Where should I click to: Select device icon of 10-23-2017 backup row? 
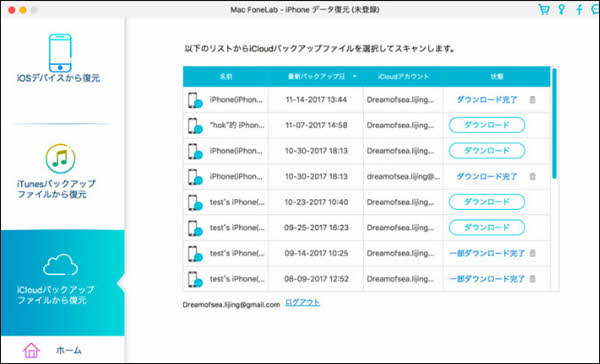pyautogui.click(x=195, y=202)
